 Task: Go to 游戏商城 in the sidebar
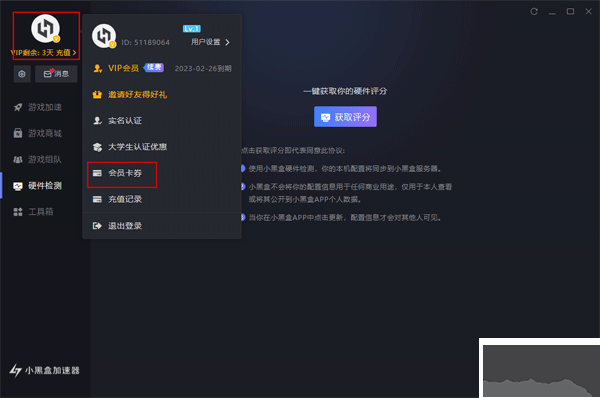coord(45,133)
